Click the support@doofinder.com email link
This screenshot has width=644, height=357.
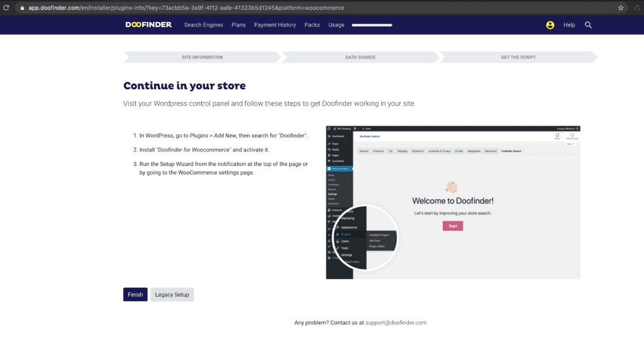pos(396,322)
